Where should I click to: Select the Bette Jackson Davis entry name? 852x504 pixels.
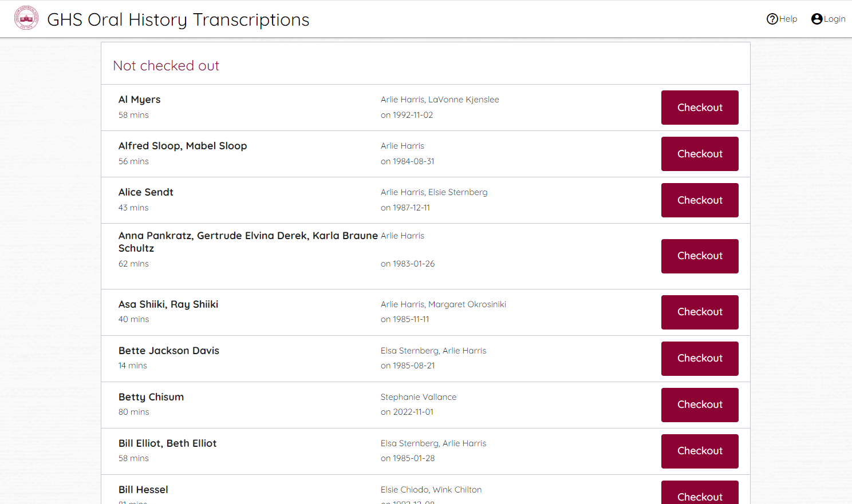tap(169, 351)
